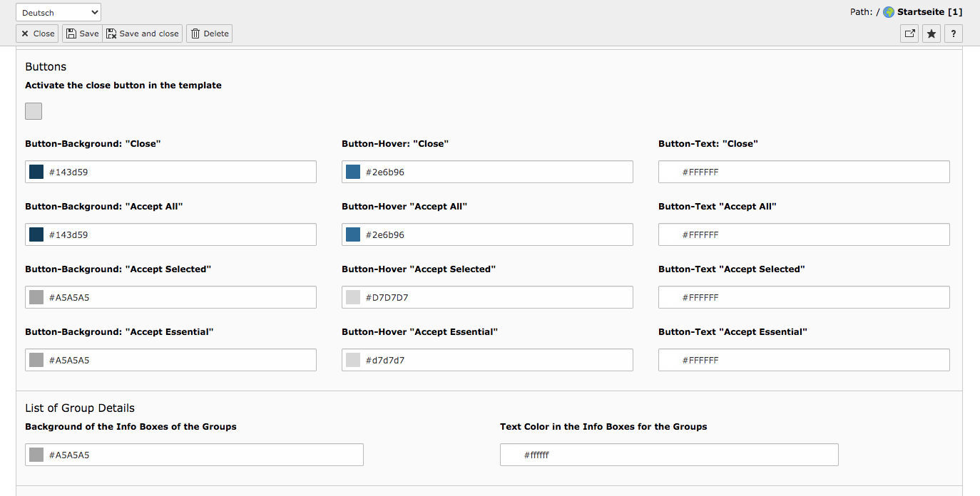
Task: Toggle the close button activation checkbox
Action: point(34,111)
